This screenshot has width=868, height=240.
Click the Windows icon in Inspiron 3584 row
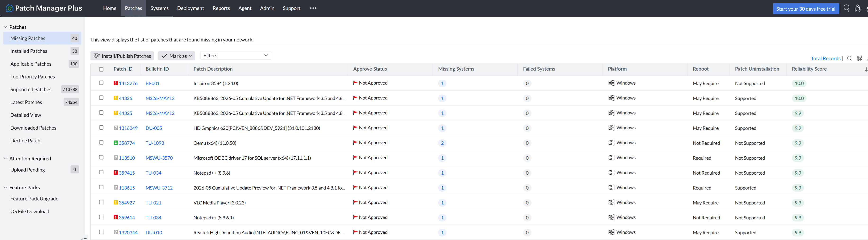(611, 83)
